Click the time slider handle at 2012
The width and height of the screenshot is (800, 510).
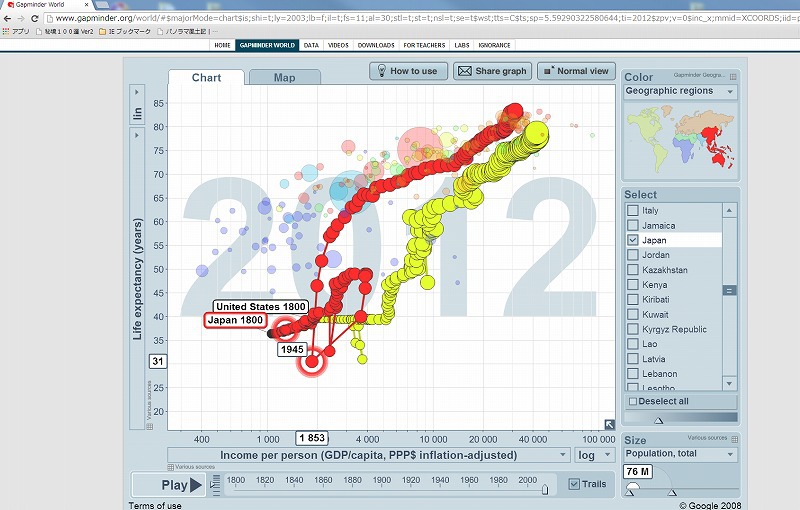click(545, 490)
